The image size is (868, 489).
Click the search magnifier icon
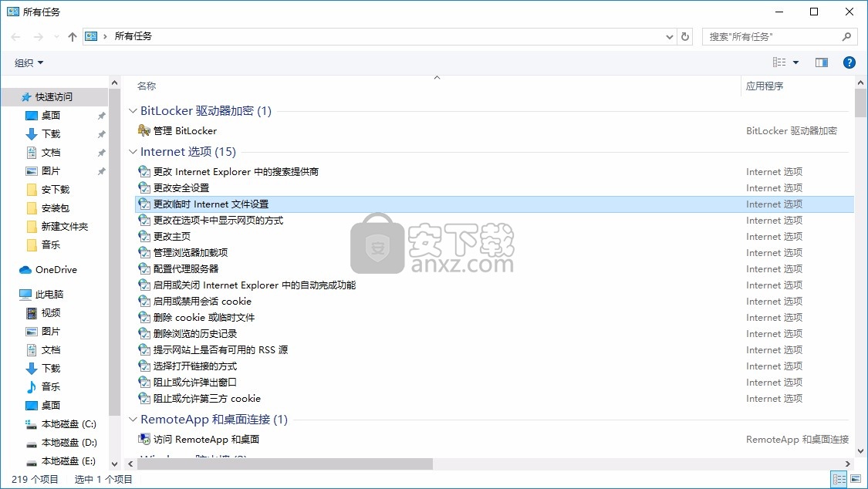[846, 36]
